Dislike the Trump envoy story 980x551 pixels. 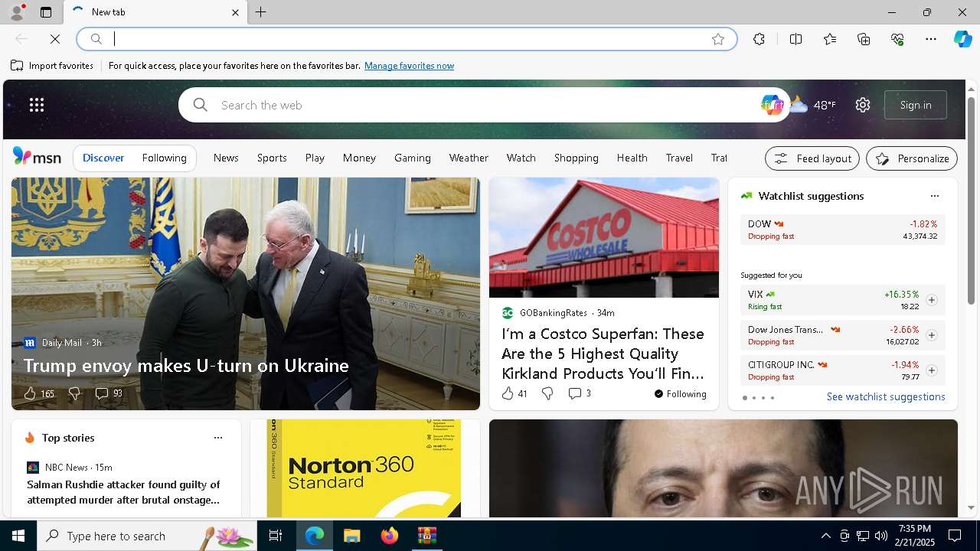coord(74,393)
